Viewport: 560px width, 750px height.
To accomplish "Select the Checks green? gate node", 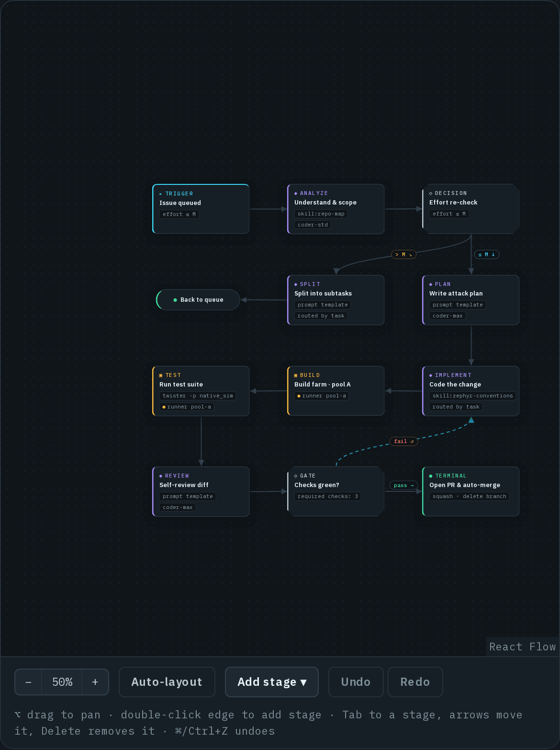I will (x=336, y=491).
